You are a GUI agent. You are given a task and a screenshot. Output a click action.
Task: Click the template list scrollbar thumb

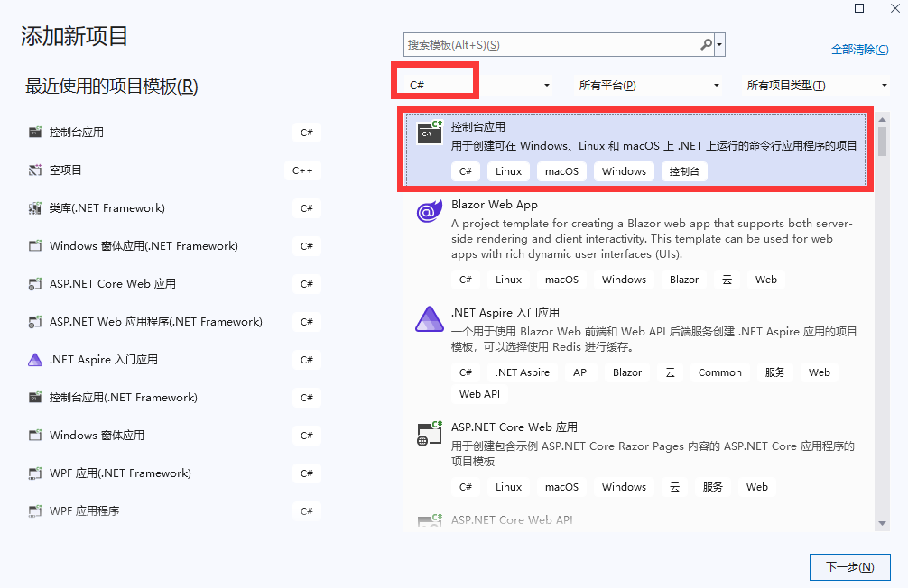click(x=882, y=142)
